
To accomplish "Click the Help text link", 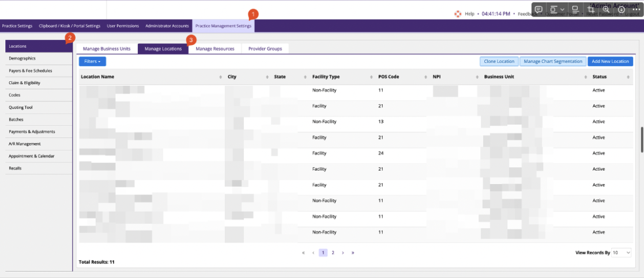I will point(469,14).
